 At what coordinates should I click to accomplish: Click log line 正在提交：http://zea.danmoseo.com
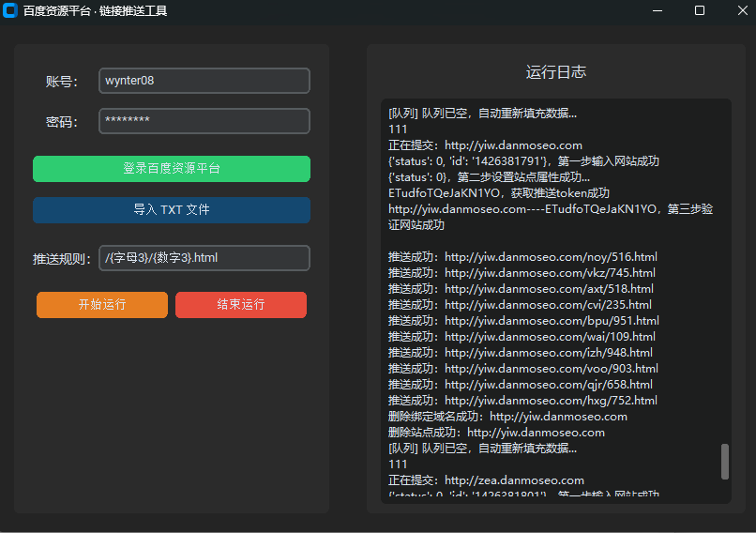click(486, 480)
